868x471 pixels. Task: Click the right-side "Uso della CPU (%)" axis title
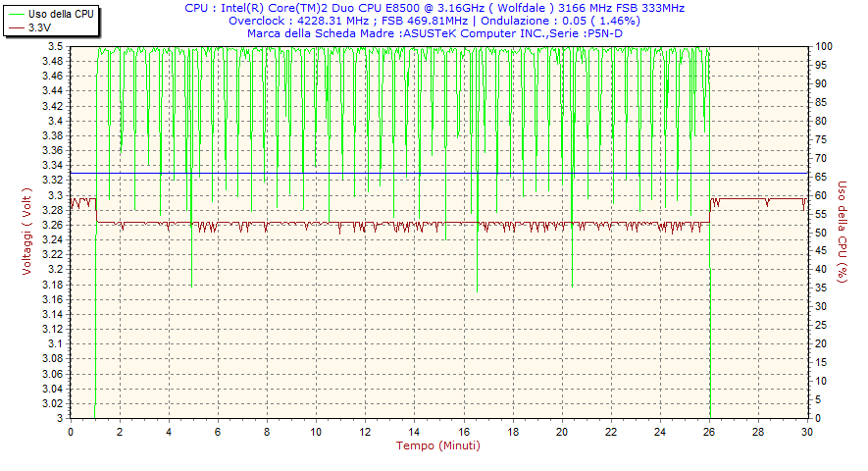842,233
